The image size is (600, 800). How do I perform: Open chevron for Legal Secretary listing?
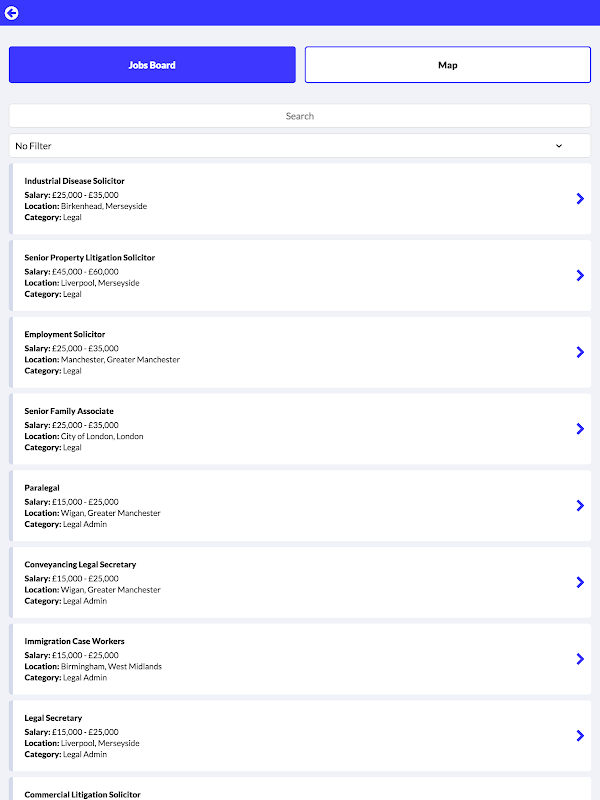(x=580, y=736)
